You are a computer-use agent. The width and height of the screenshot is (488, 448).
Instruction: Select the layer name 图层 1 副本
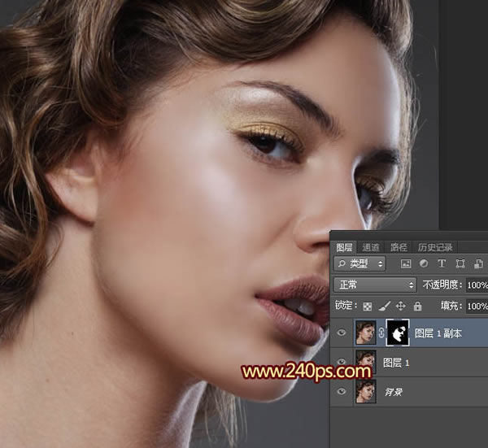coord(438,333)
